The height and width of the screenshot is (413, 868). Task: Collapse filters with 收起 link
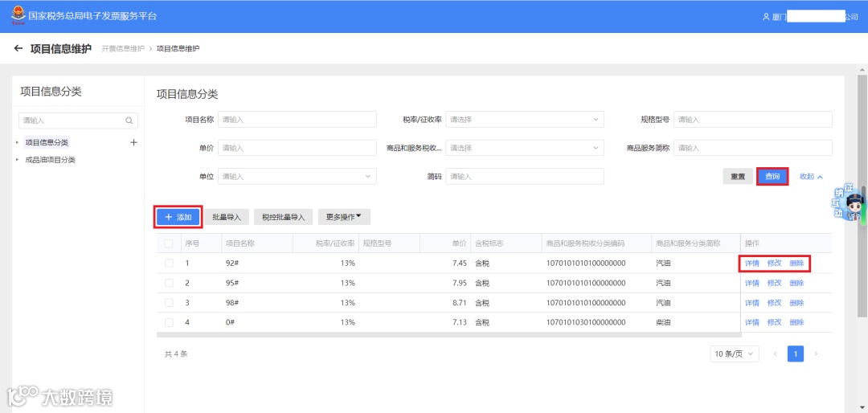point(812,177)
